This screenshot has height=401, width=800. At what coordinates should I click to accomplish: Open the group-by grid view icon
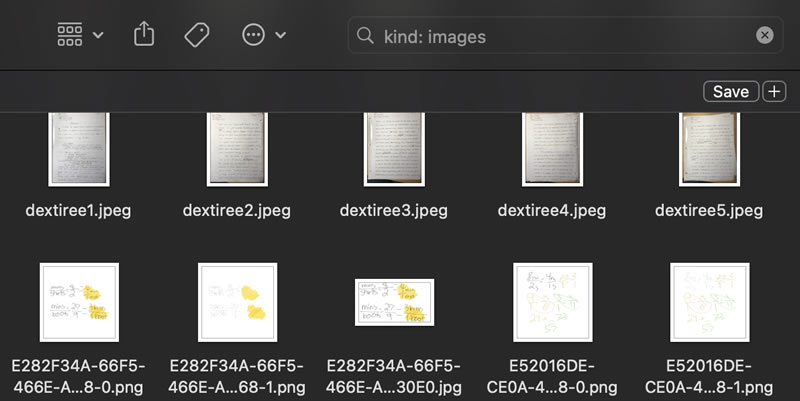click(70, 35)
